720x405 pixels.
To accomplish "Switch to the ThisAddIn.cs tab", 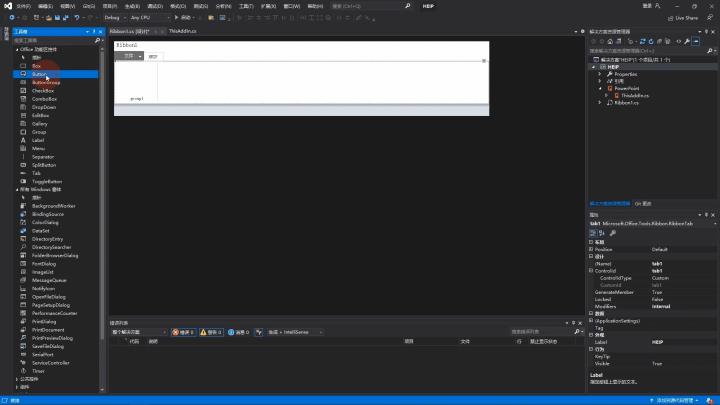I will click(x=182, y=32).
